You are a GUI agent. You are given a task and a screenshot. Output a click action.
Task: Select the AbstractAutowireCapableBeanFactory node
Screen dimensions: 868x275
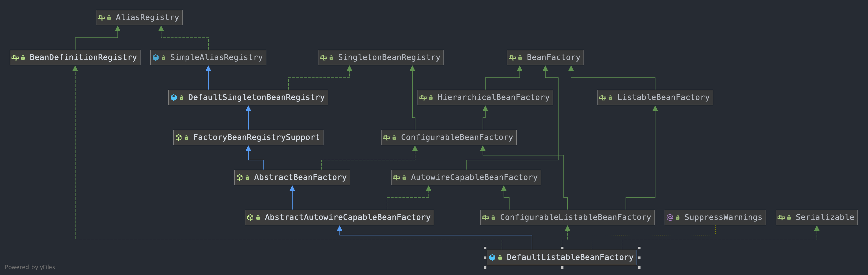click(x=347, y=217)
